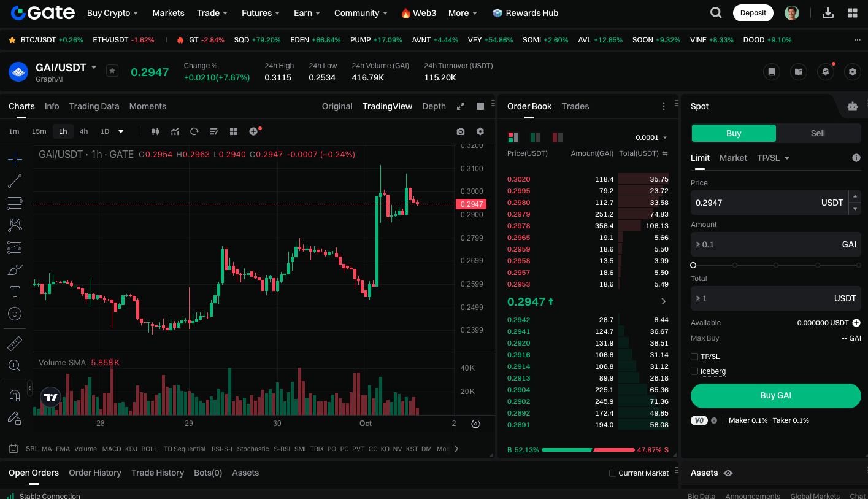868x499 pixels.
Task: Click the Gate logo
Action: (43, 13)
